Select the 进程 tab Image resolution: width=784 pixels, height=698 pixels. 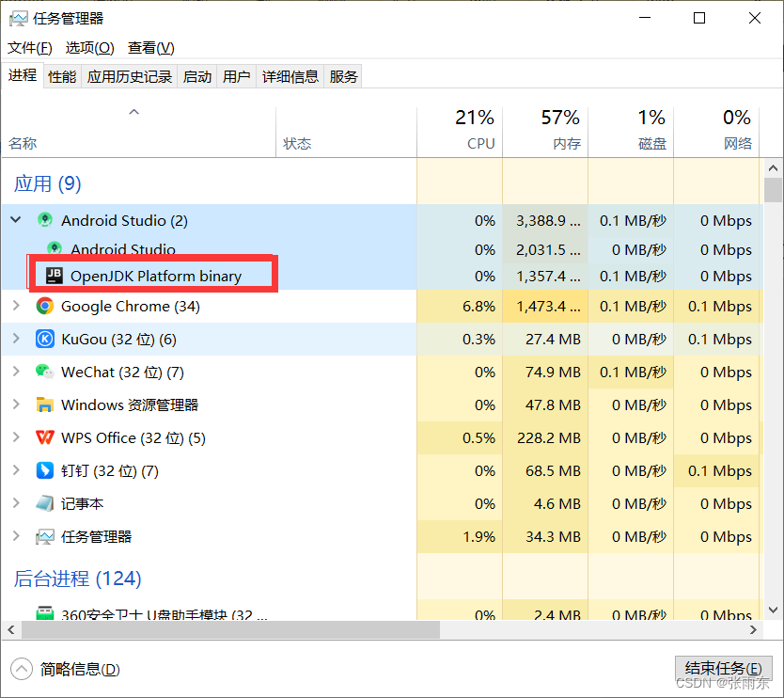point(23,75)
